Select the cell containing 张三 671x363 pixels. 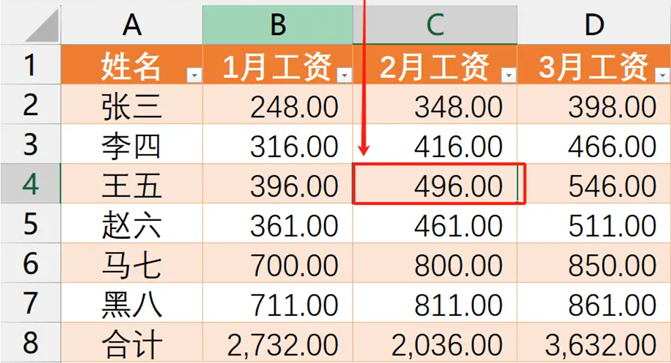pyautogui.click(x=132, y=104)
